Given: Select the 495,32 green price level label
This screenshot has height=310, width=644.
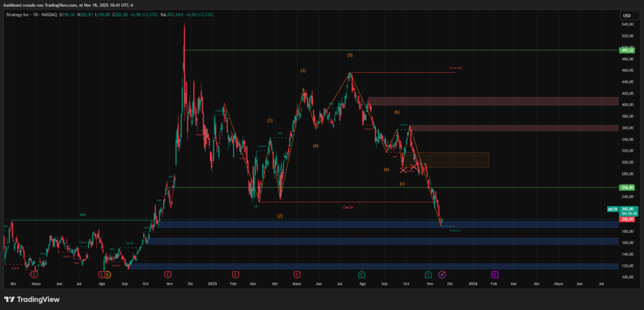Looking at the screenshot, I should tap(627, 50).
